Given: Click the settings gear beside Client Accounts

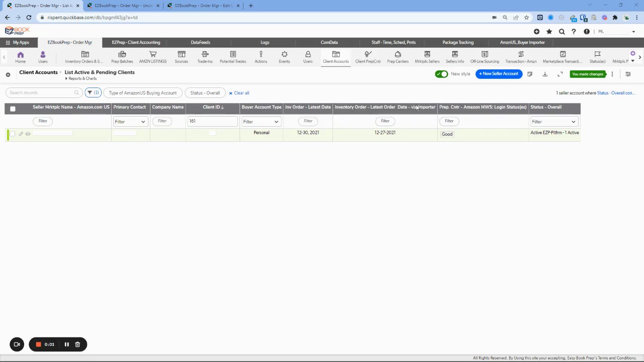Looking at the screenshot, I should [8, 74].
